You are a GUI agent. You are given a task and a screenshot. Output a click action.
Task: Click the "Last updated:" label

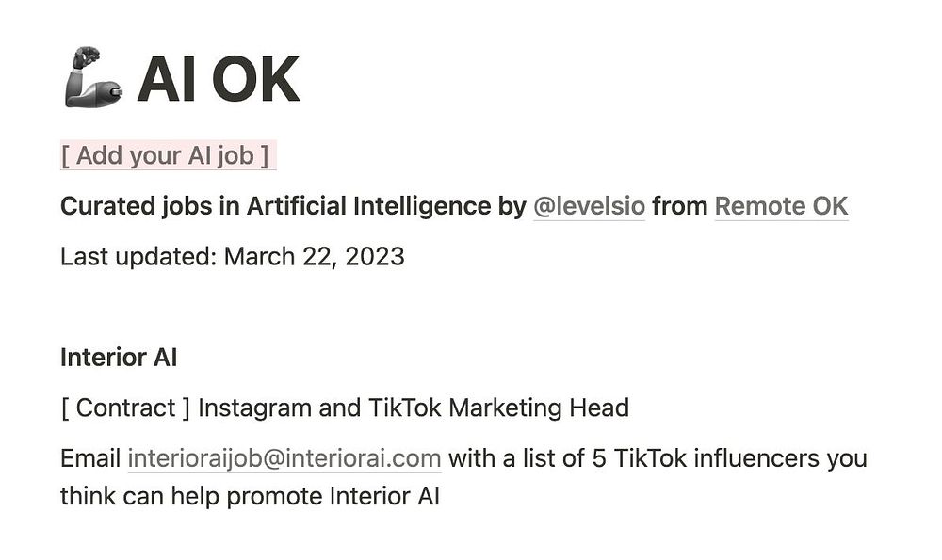point(138,257)
